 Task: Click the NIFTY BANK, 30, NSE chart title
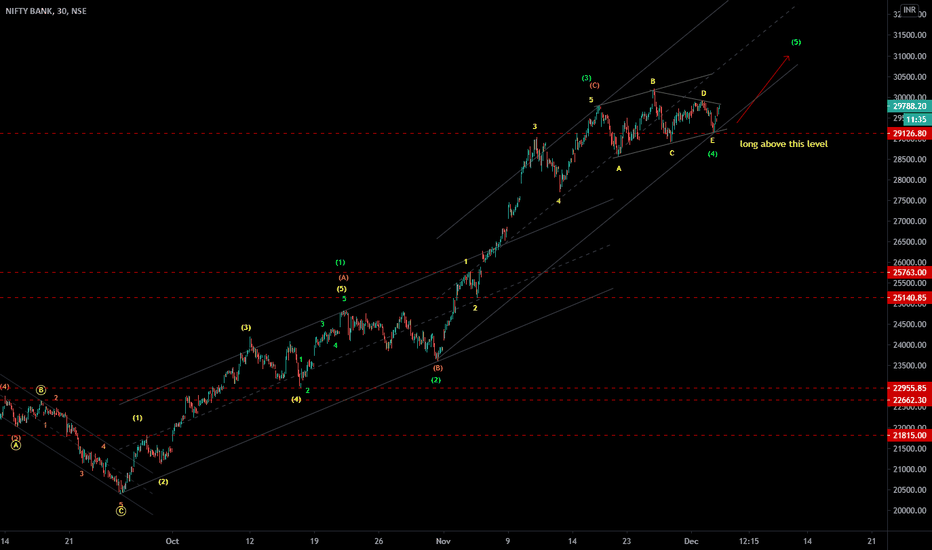click(46, 11)
